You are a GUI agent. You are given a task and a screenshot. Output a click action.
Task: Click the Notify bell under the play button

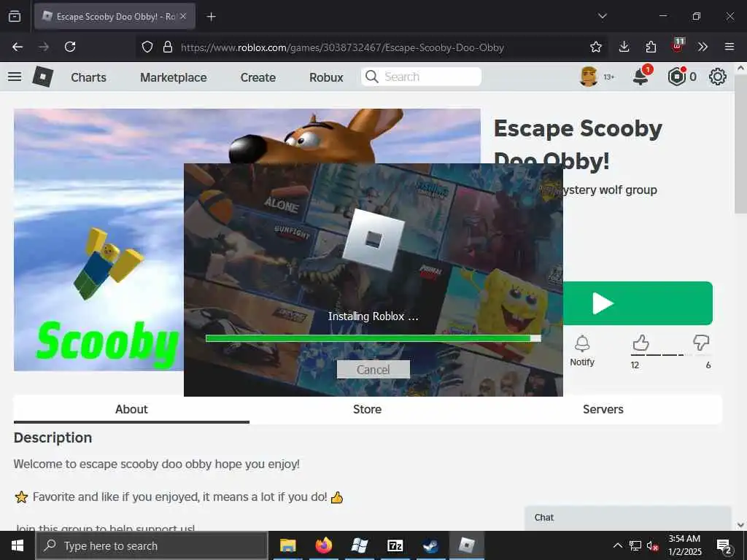pos(582,351)
